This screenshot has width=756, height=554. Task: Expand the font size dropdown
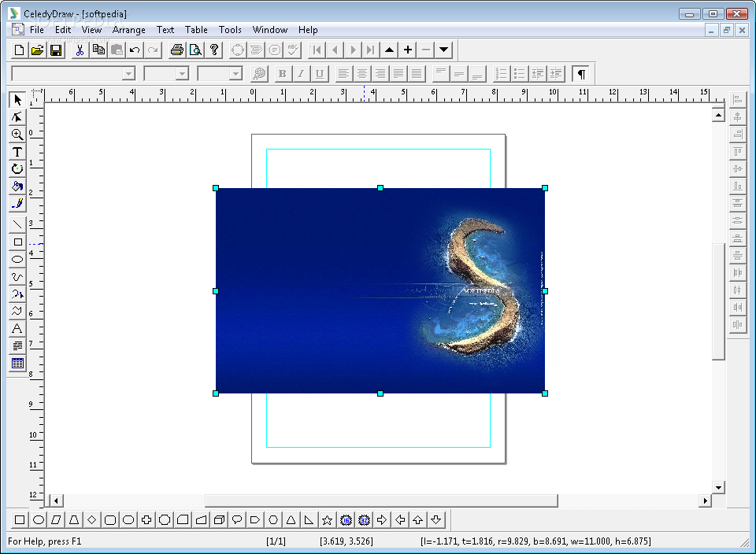(x=182, y=74)
